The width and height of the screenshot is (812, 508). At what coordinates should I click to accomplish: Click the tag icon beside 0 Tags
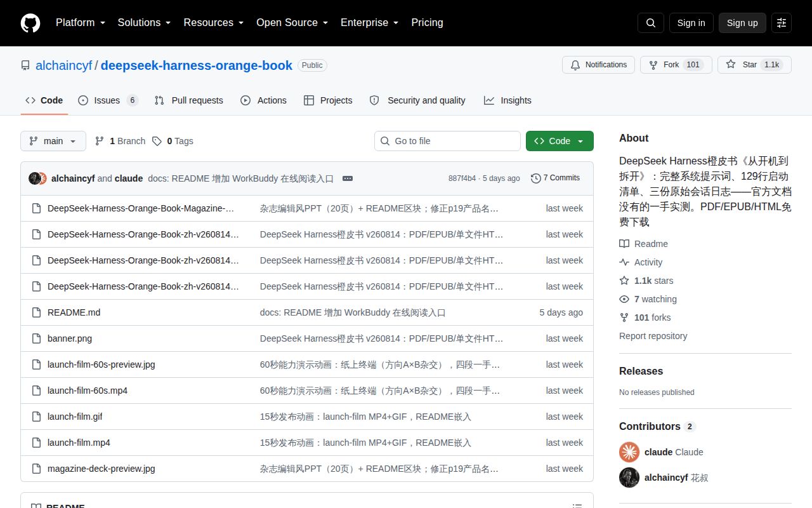coord(157,141)
